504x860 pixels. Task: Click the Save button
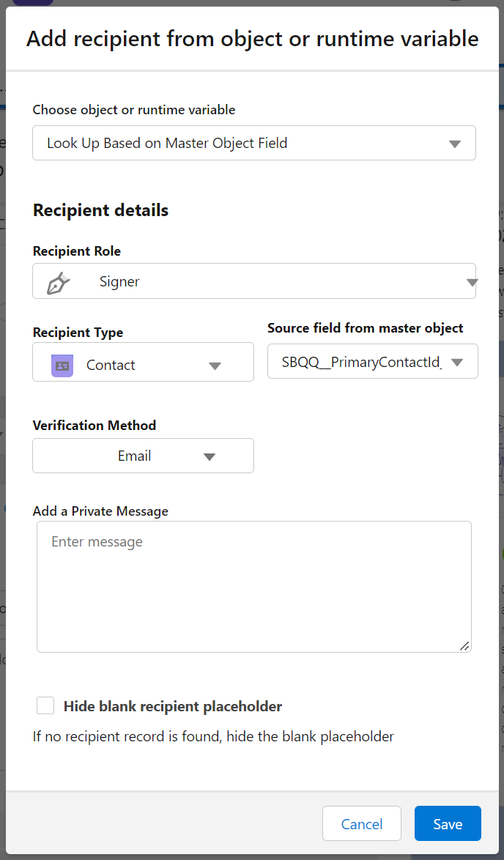(x=447, y=824)
